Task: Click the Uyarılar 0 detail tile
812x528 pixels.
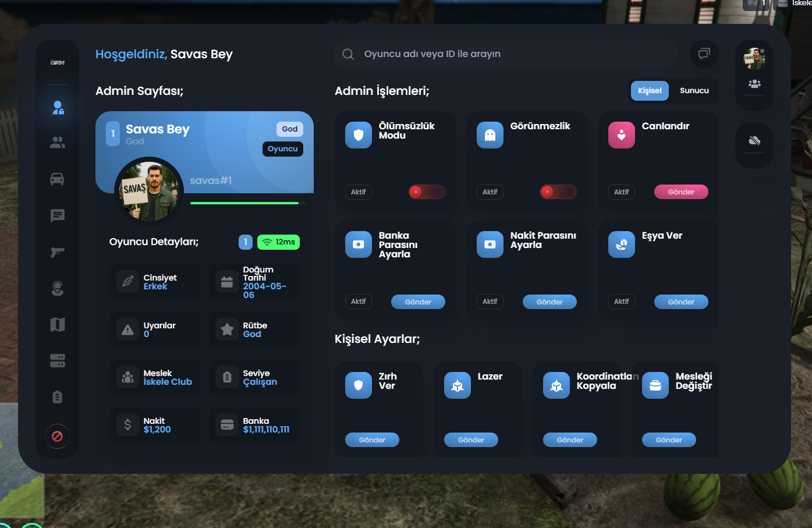Action: coord(155,330)
